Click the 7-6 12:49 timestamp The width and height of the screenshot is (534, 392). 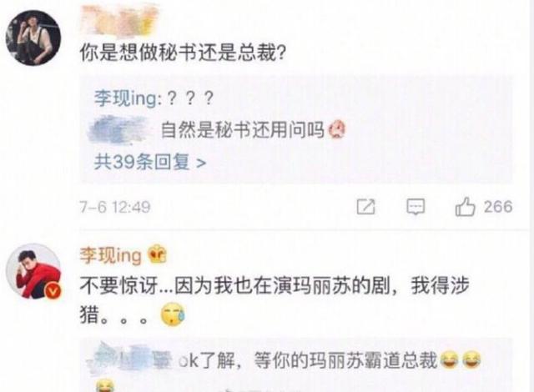[115, 207]
